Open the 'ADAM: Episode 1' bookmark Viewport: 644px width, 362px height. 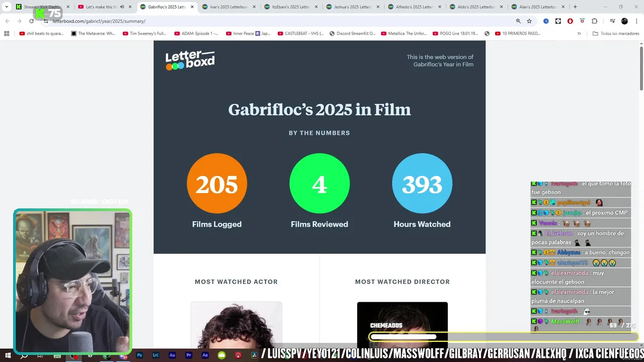pos(196,34)
